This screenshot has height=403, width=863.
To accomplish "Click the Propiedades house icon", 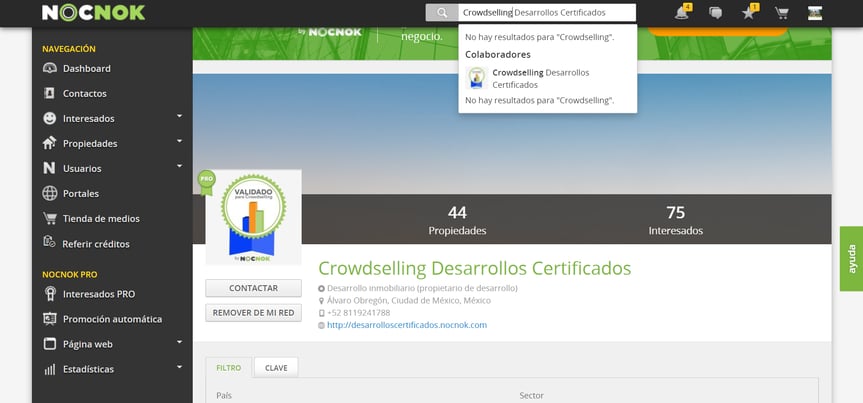I will point(50,143).
